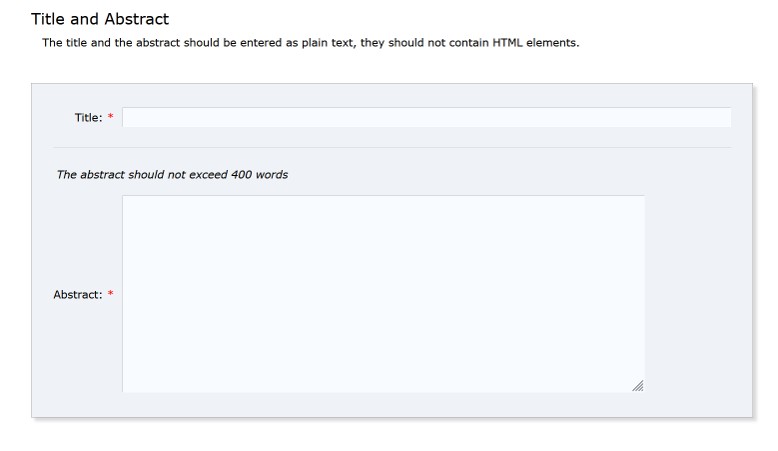Click the 400-word limit note

pos(172,175)
